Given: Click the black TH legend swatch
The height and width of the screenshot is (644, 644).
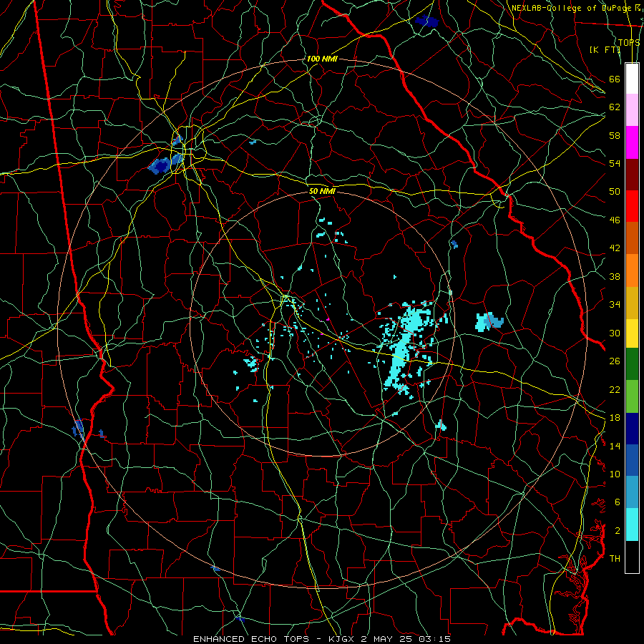Looking at the screenshot, I should (632, 557).
